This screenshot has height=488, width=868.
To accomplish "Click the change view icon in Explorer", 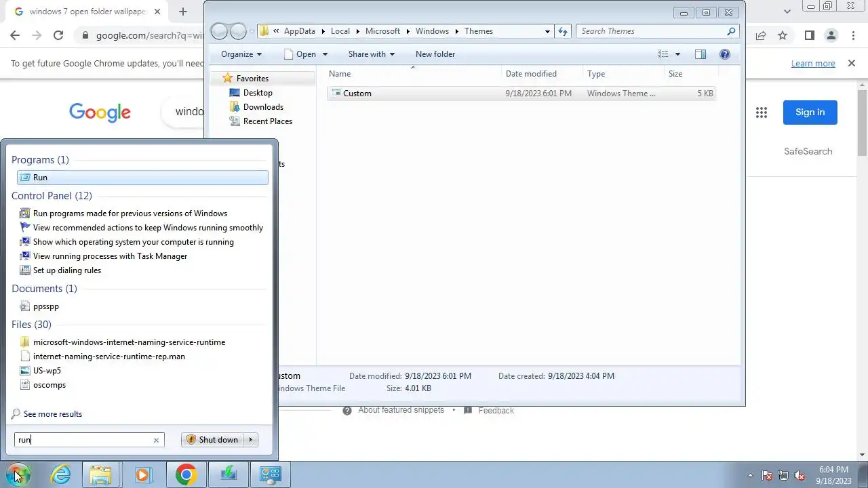I will tap(663, 54).
